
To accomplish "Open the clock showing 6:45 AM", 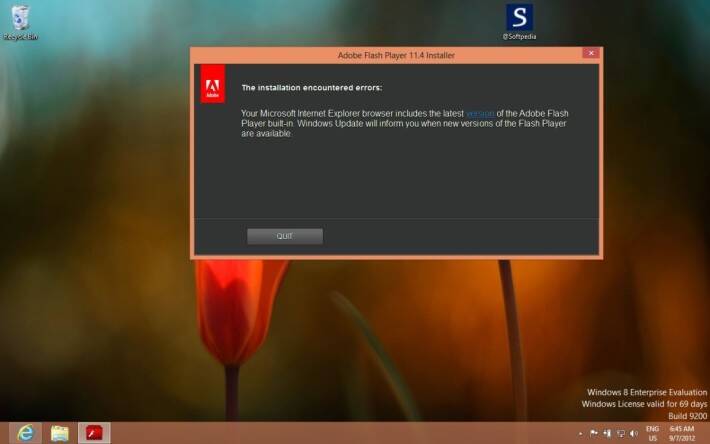I will pos(681,434).
